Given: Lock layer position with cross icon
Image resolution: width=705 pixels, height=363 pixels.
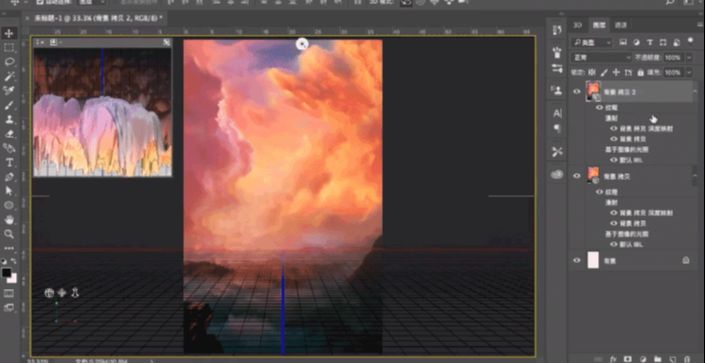Looking at the screenshot, I should (616, 72).
